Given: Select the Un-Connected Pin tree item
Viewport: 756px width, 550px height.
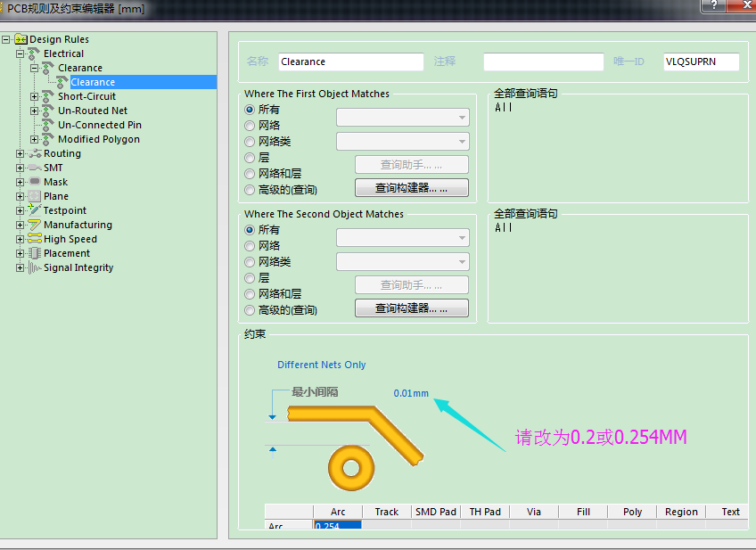Looking at the screenshot, I should point(99,125).
